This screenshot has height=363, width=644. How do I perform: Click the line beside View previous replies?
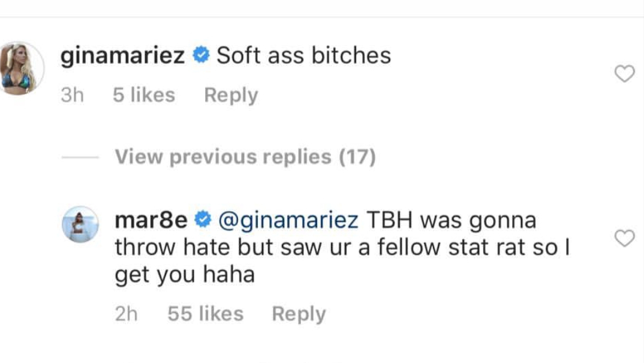80,157
